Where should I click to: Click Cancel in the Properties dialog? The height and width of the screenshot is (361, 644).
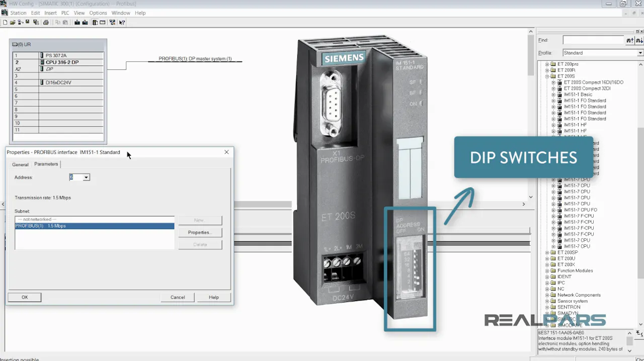click(178, 298)
